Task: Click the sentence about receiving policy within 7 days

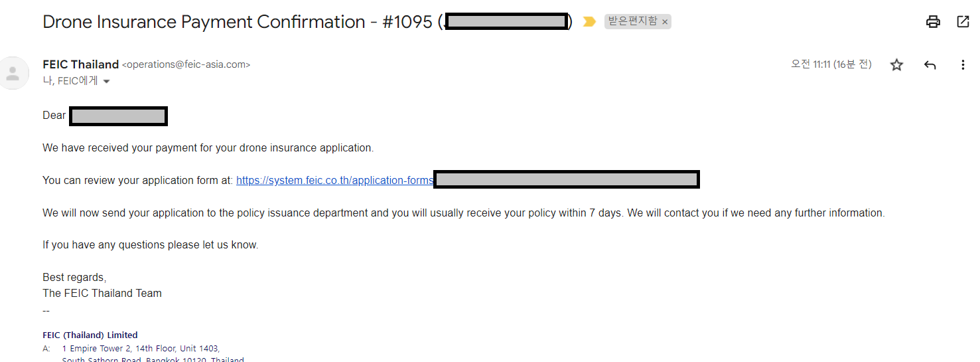Action: (x=464, y=213)
